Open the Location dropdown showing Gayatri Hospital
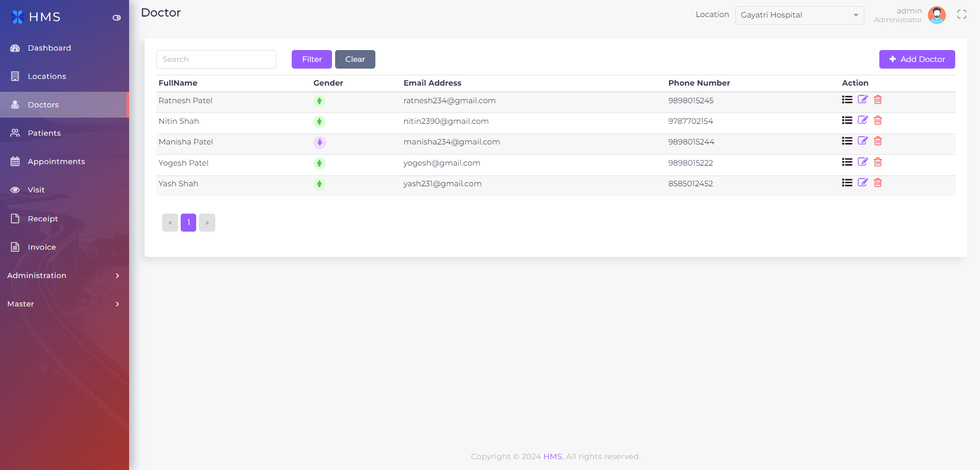The height and width of the screenshot is (470, 980). [x=799, y=15]
